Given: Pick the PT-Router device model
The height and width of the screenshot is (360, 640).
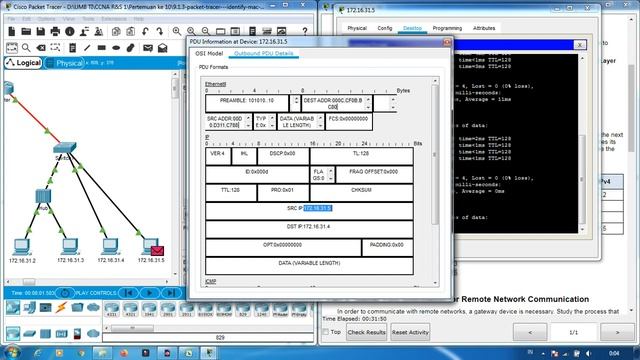Looking at the screenshot, I should click(x=280, y=309).
